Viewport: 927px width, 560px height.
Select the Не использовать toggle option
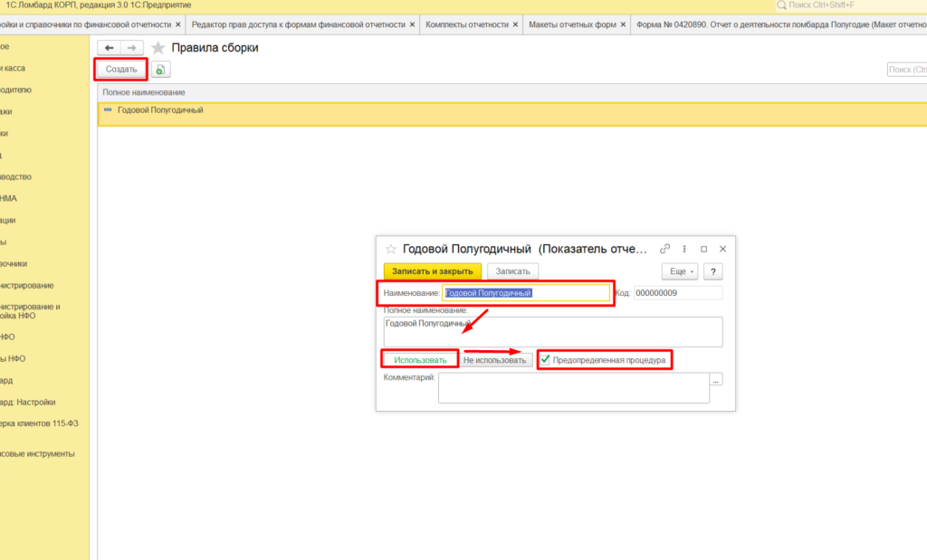click(495, 360)
